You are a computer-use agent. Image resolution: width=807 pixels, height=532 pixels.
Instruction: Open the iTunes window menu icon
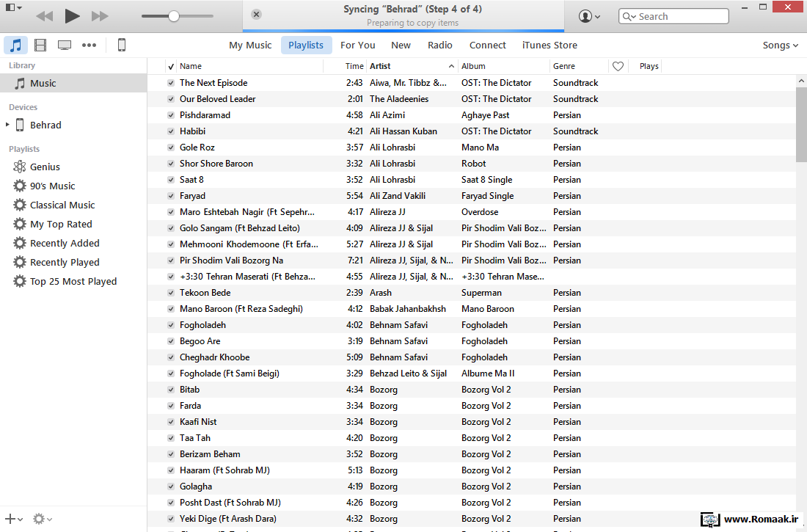pyautogui.click(x=13, y=8)
